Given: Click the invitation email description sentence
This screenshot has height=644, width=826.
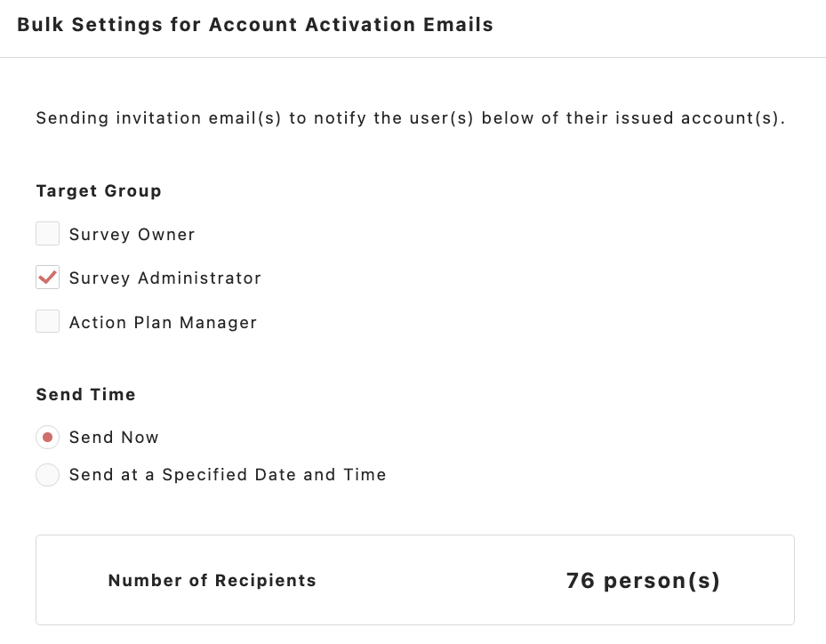Looking at the screenshot, I should click(410, 118).
